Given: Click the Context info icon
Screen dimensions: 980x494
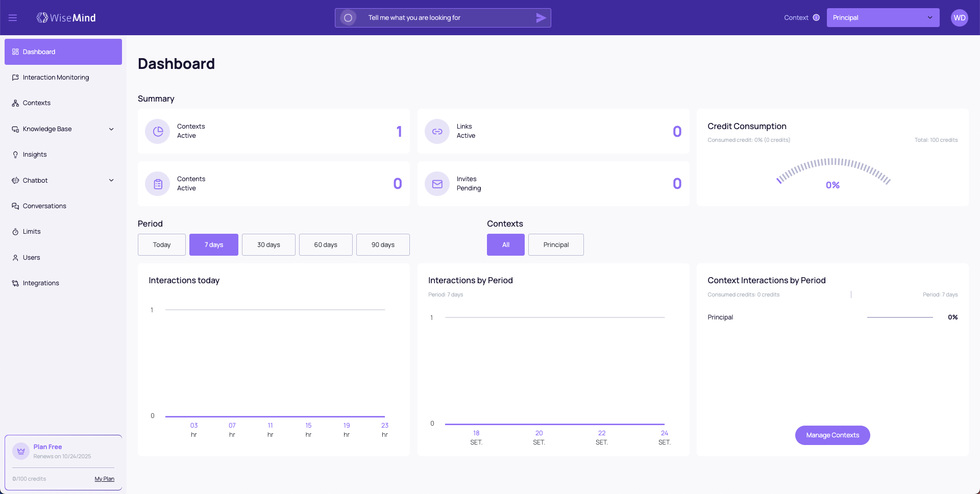Looking at the screenshot, I should click(x=816, y=18).
